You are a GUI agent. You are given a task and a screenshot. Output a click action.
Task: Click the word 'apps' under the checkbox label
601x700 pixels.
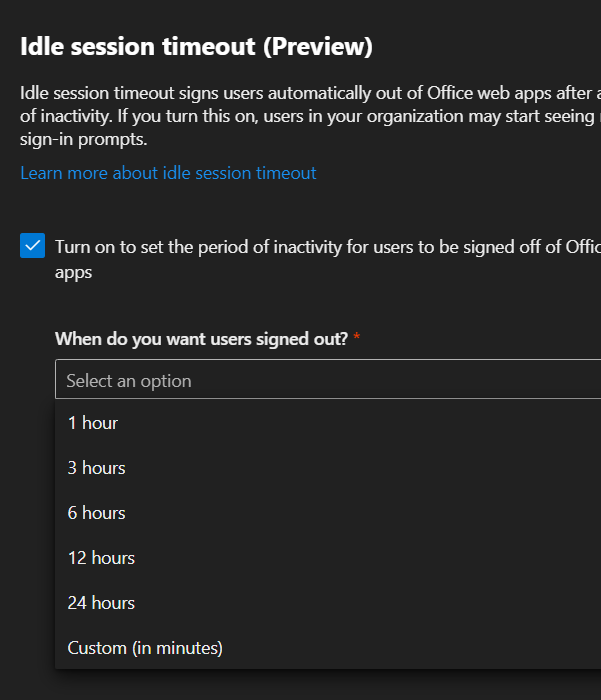73,272
